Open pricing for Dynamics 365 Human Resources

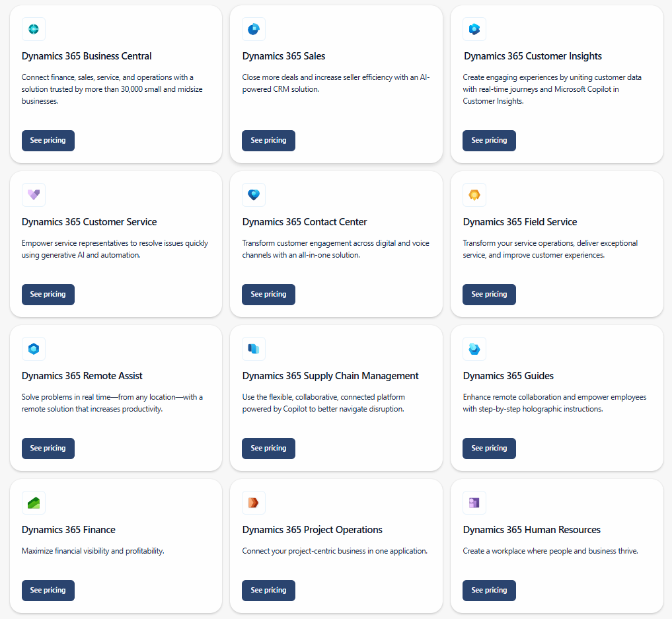[489, 590]
